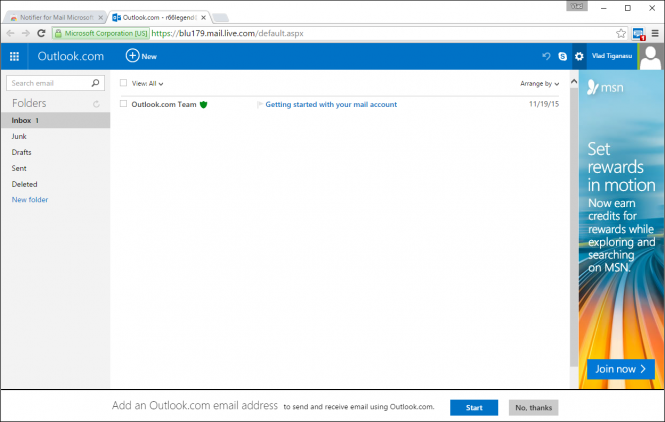The image size is (665, 422).
Task: Click the scrollbar up arrow in message list
Action: [574, 81]
